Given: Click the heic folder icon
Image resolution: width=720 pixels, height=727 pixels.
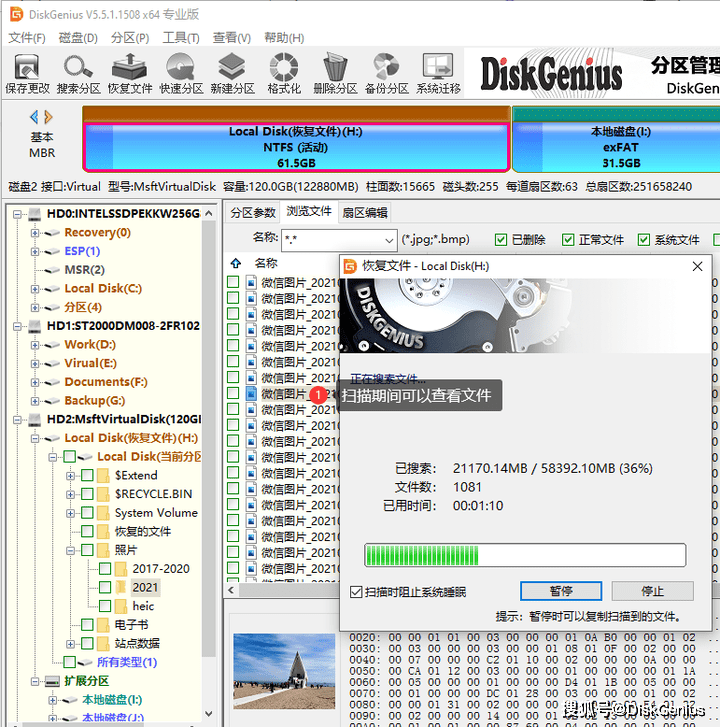Looking at the screenshot, I should point(121,606).
